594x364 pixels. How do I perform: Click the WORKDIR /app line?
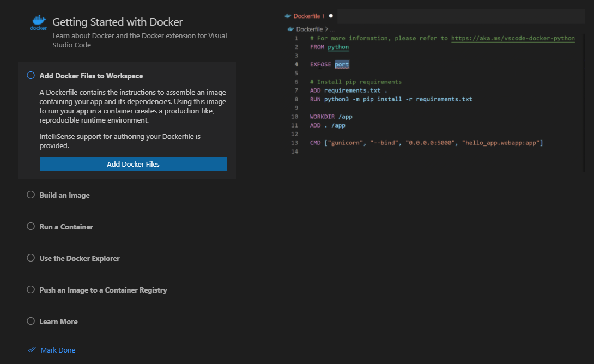pos(331,117)
